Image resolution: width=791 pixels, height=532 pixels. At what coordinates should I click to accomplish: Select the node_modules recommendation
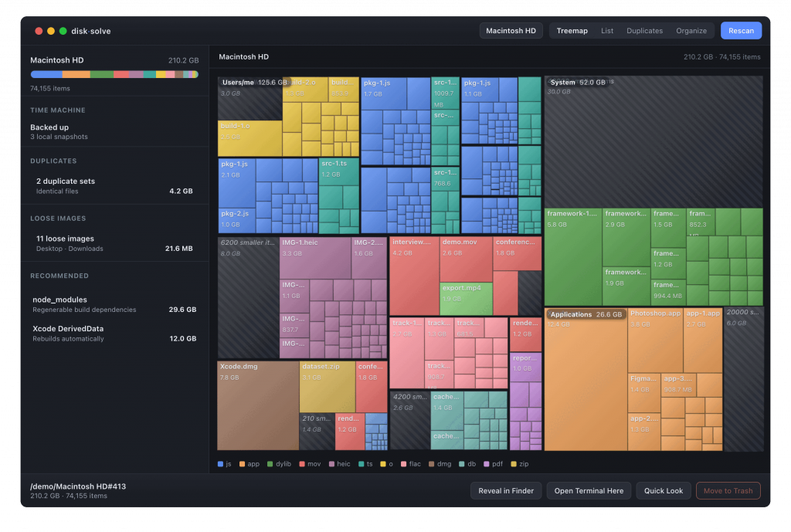pos(114,304)
